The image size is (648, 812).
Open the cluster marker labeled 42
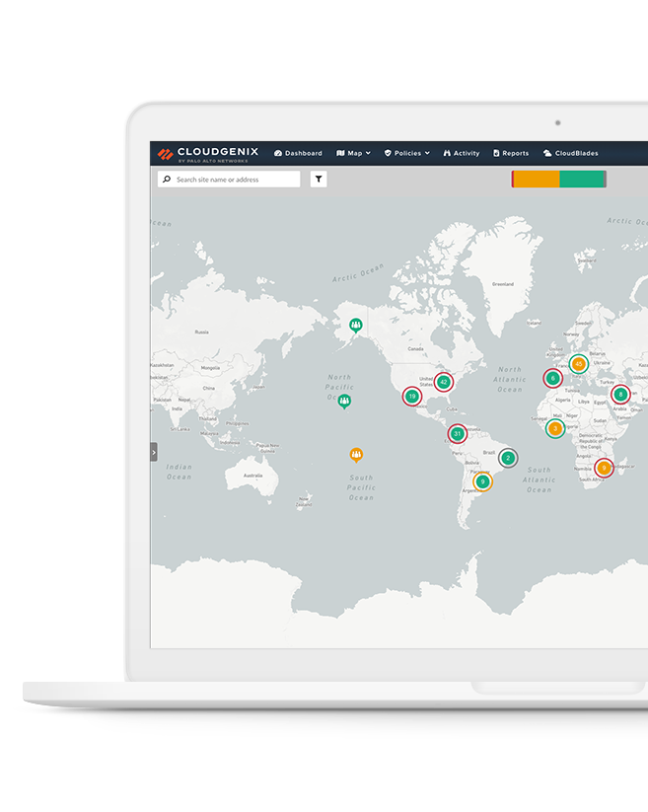[444, 382]
